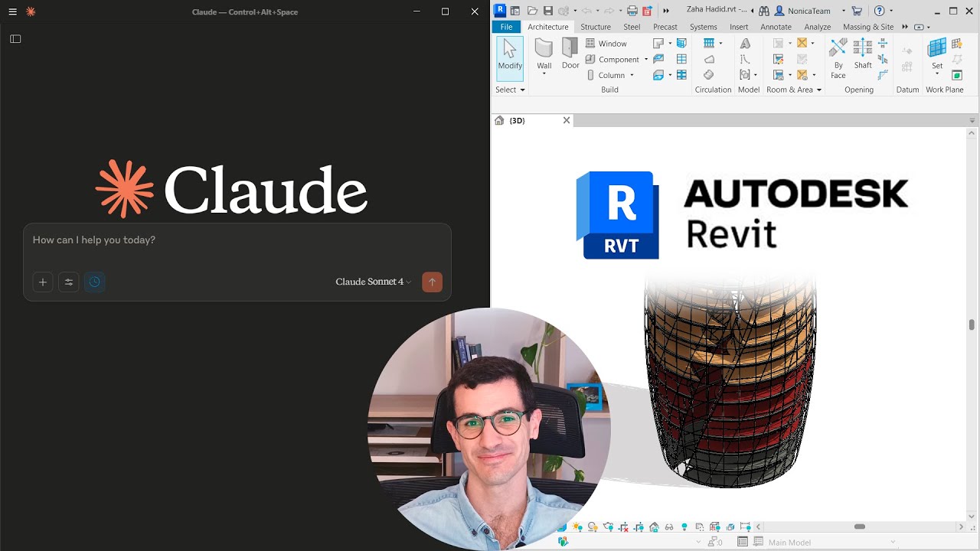Image resolution: width=980 pixels, height=551 pixels.
Task: Click the temporary hide glasses icon
Action: (x=669, y=527)
